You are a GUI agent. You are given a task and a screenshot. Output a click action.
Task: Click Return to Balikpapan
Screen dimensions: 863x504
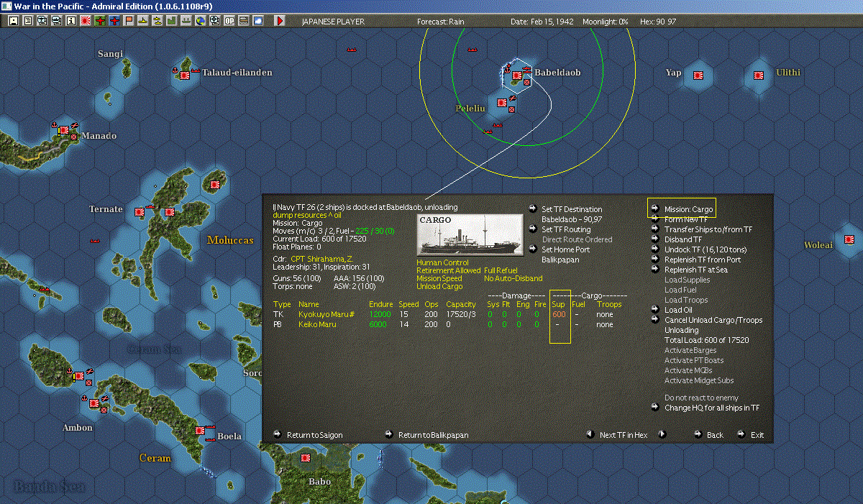tap(433, 435)
